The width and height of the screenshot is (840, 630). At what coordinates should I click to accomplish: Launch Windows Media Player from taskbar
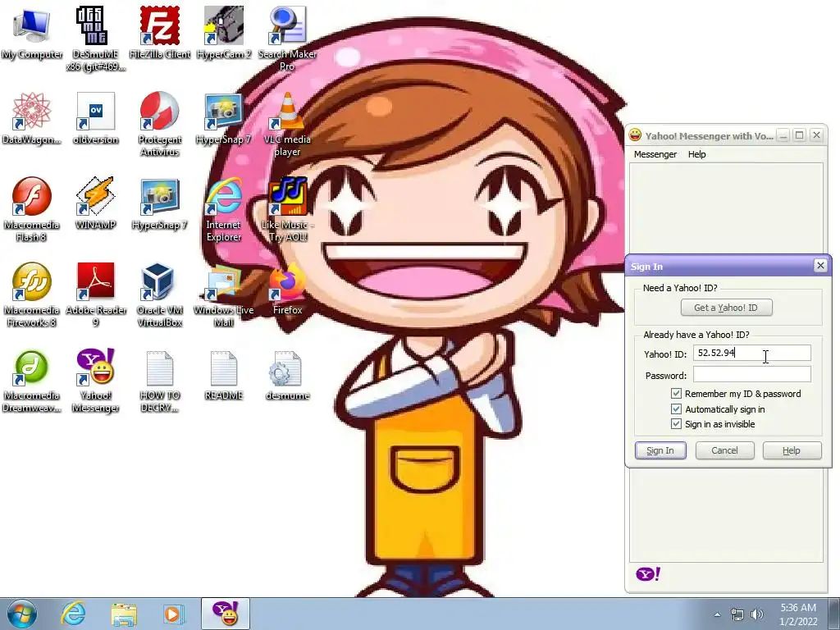173,614
